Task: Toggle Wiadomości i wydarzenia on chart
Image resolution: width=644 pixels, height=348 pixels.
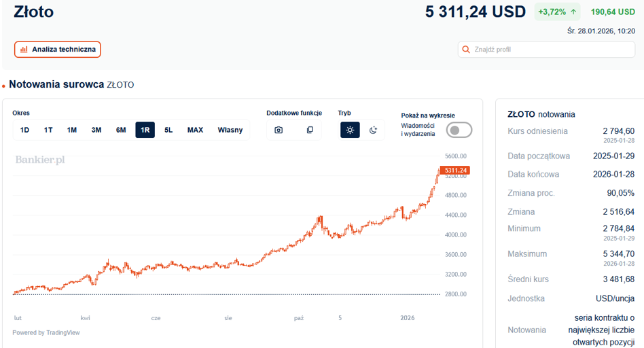Action: pyautogui.click(x=459, y=130)
